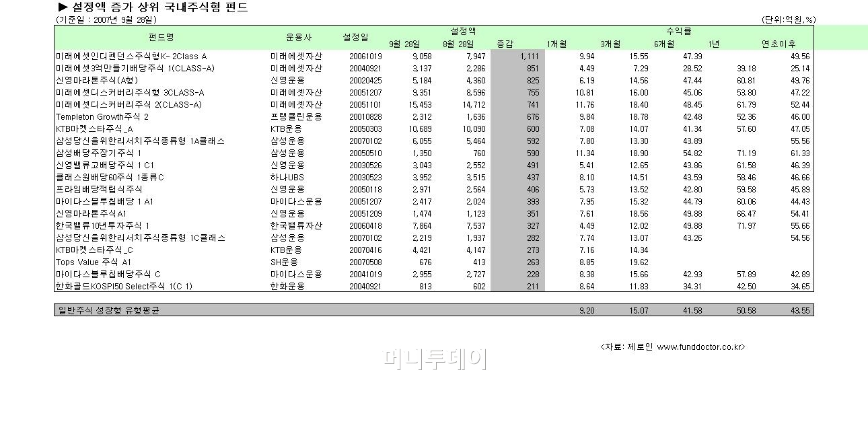This screenshot has height=436, width=868.
Task: Click 8월 28일 amount '14,712'
Action: point(473,105)
